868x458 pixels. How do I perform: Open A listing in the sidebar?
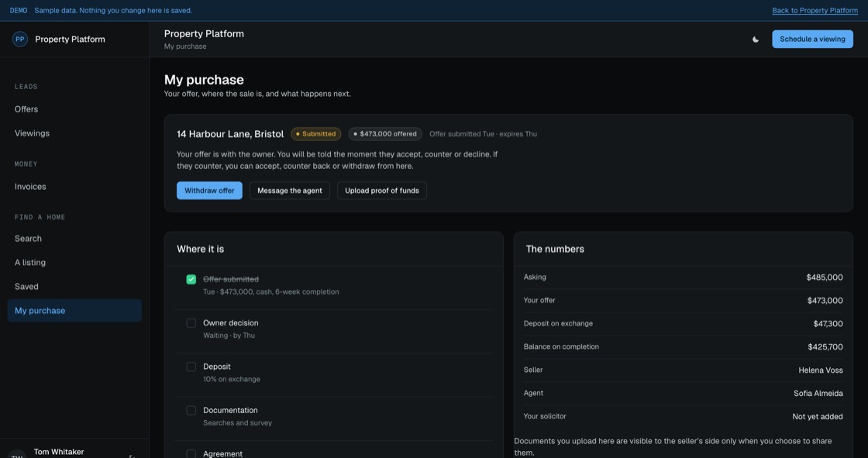(74, 263)
